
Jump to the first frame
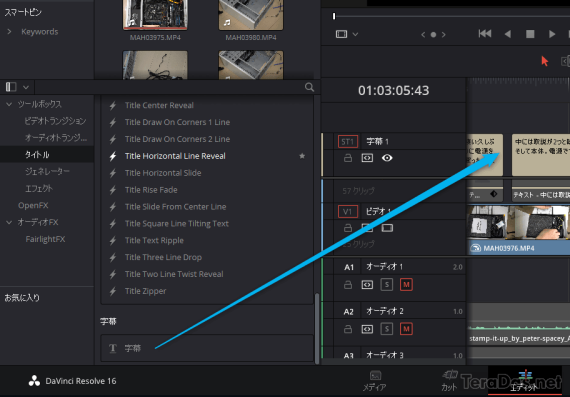[x=485, y=34]
